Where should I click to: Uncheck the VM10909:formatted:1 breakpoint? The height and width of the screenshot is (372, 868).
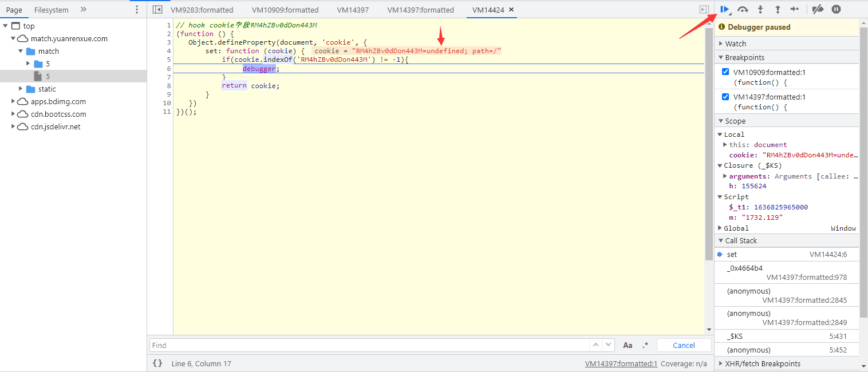pyautogui.click(x=725, y=72)
